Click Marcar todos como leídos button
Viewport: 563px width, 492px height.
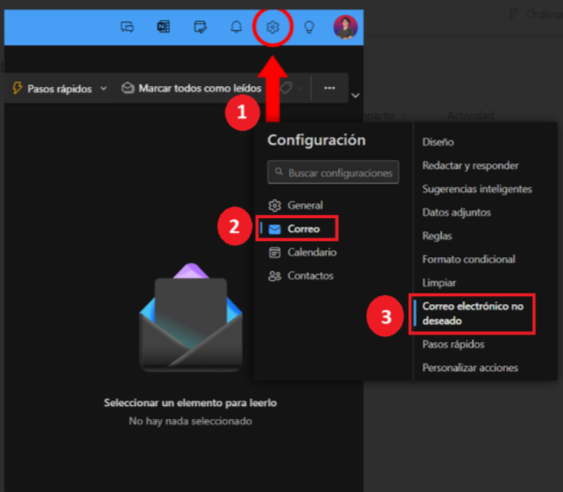click(x=191, y=88)
